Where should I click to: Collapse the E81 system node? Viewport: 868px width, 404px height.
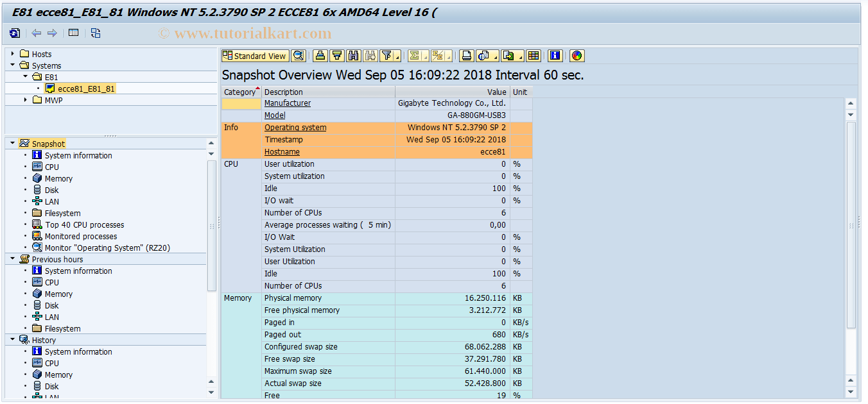coord(24,76)
